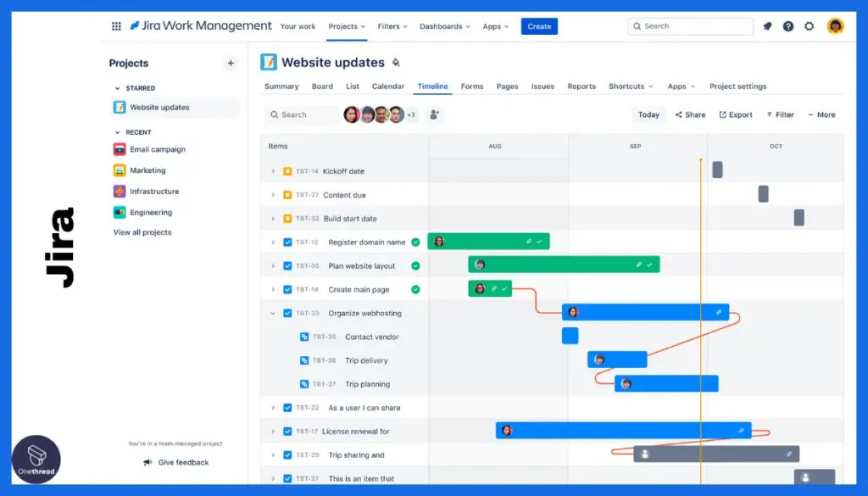Toggle the checkbox for License renewal for
868x496 pixels.
tap(287, 432)
